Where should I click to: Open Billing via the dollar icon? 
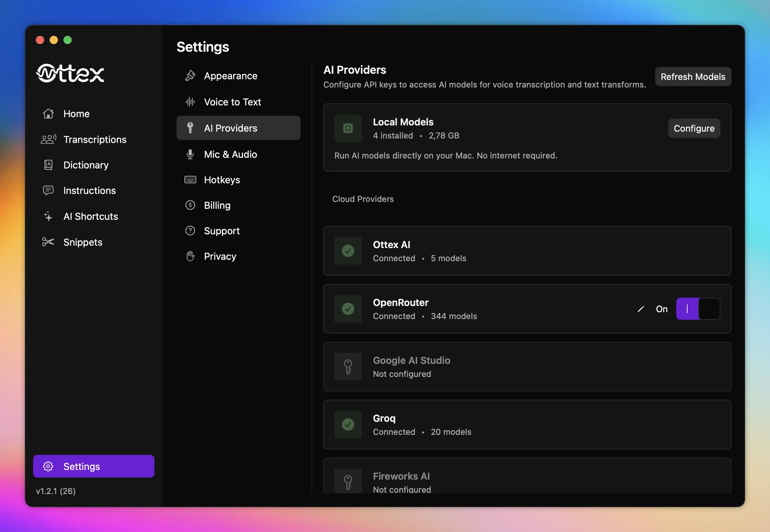tap(190, 205)
